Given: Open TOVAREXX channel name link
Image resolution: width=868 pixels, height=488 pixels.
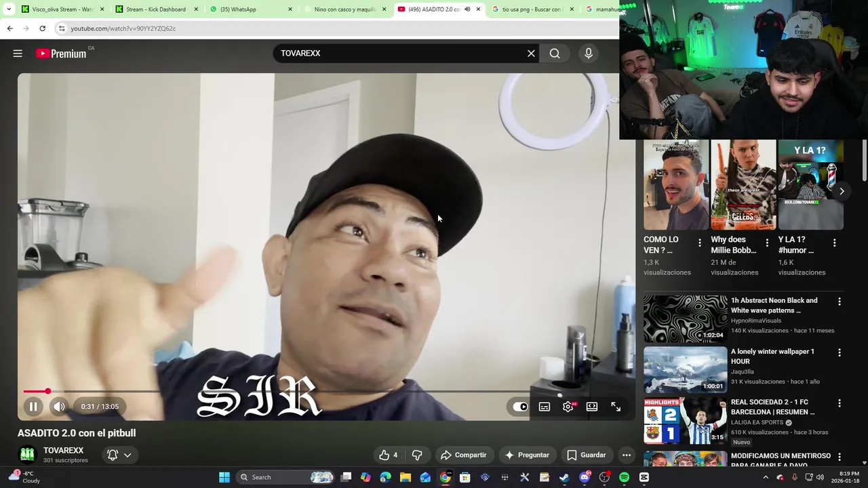Looking at the screenshot, I should coord(64,450).
